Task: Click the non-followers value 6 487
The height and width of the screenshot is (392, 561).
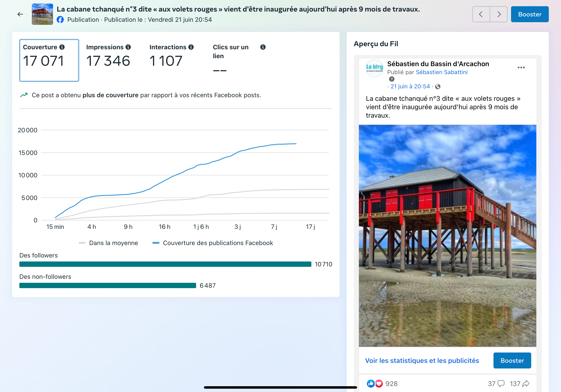Action: coord(208,285)
